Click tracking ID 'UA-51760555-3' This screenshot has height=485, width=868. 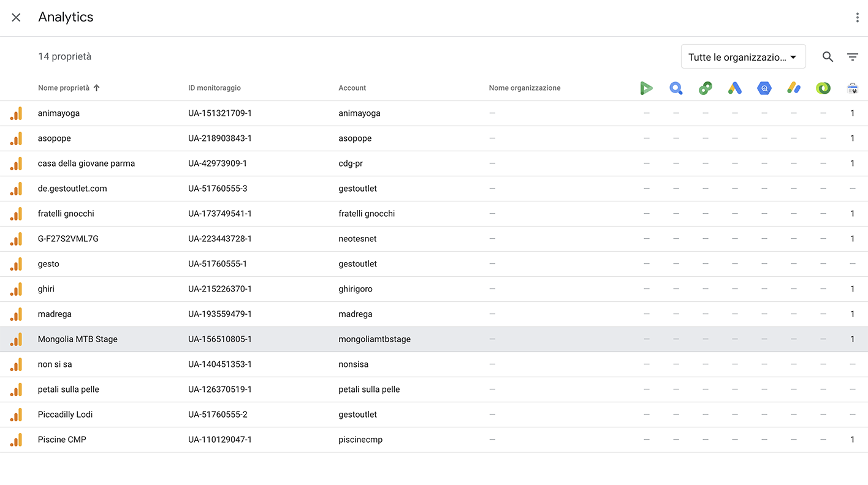[x=218, y=189]
